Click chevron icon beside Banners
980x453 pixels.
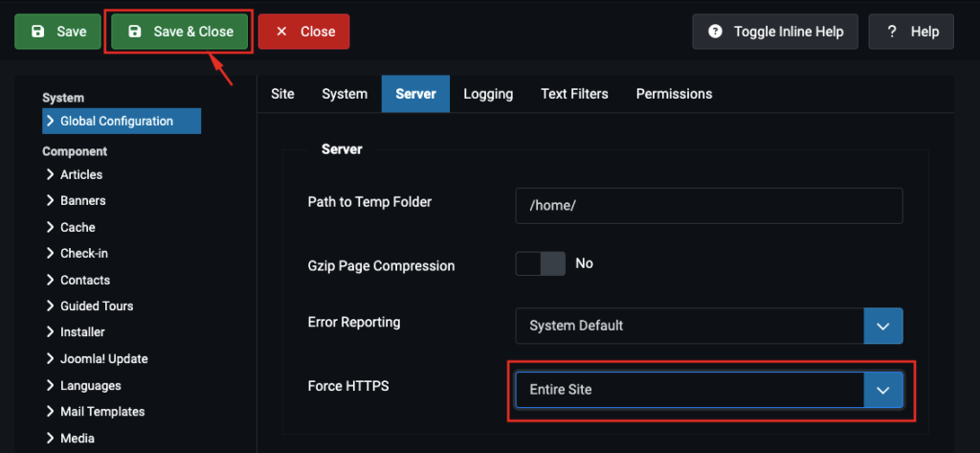(51, 201)
